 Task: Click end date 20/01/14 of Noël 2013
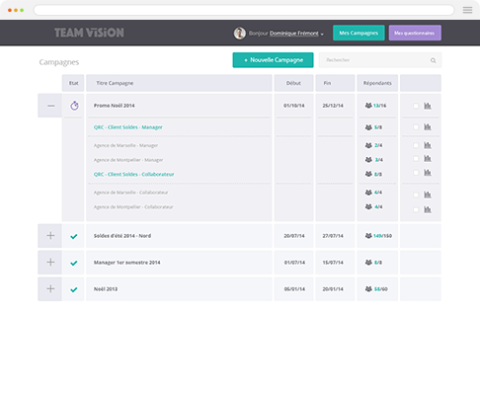tap(333, 289)
